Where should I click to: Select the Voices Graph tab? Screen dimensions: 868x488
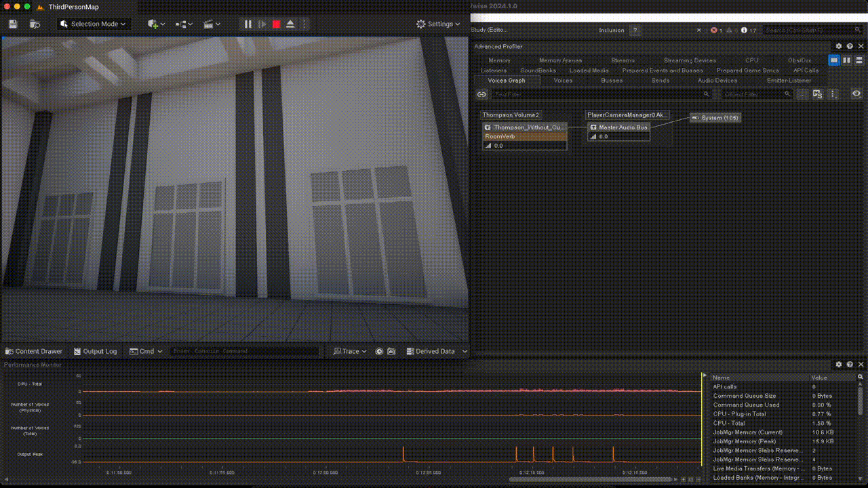click(507, 81)
